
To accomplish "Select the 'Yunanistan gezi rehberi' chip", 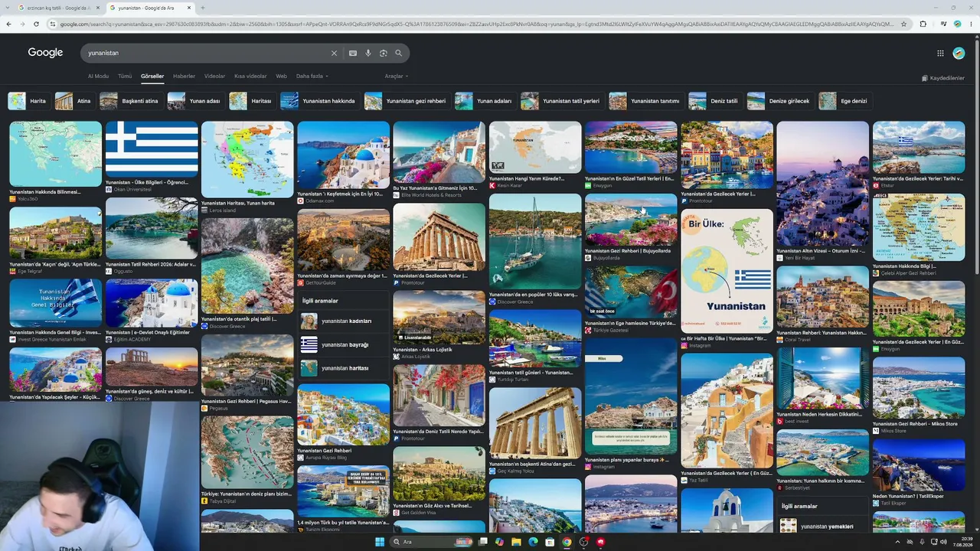I will coord(407,101).
